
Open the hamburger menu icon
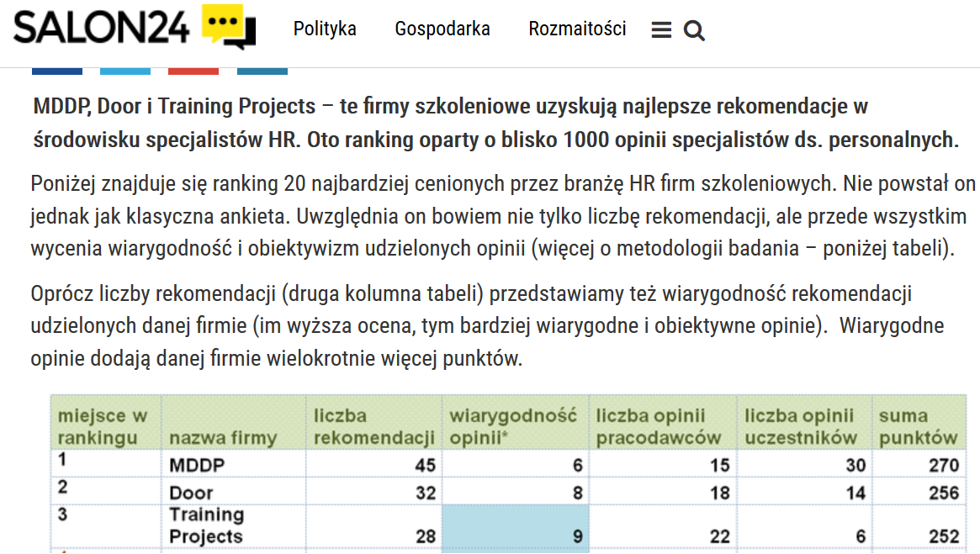pyautogui.click(x=661, y=30)
